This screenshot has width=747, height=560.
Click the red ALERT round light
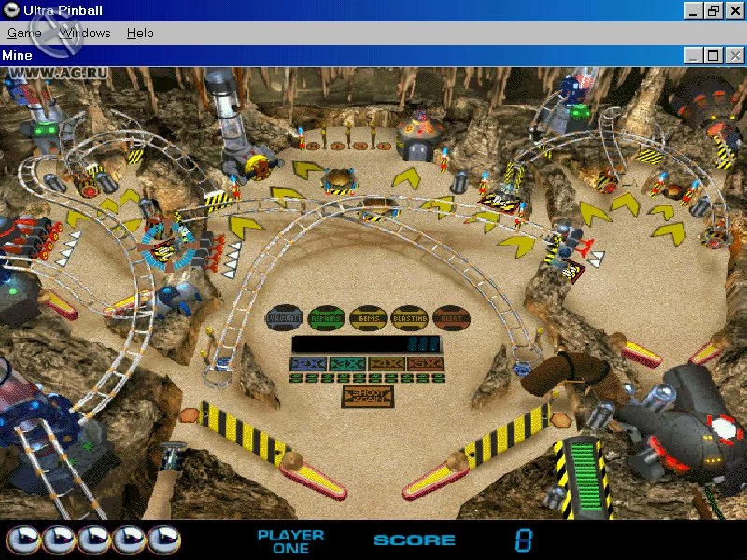click(x=452, y=318)
